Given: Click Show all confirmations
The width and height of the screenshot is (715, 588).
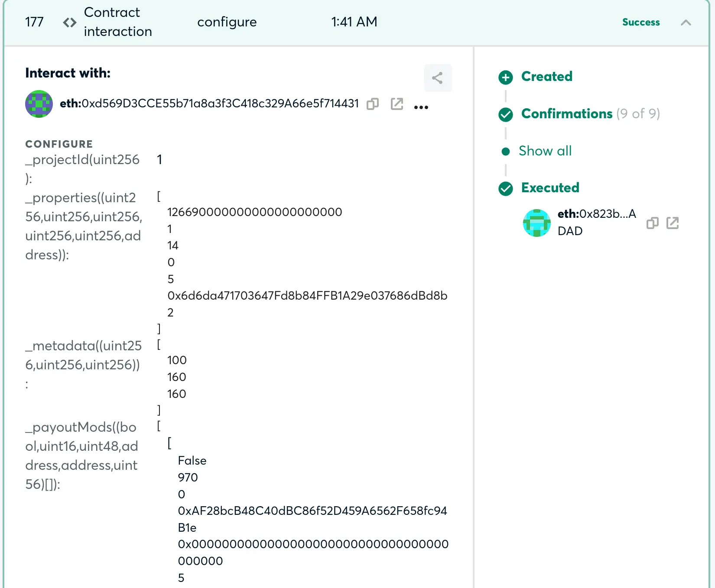Looking at the screenshot, I should [x=545, y=151].
